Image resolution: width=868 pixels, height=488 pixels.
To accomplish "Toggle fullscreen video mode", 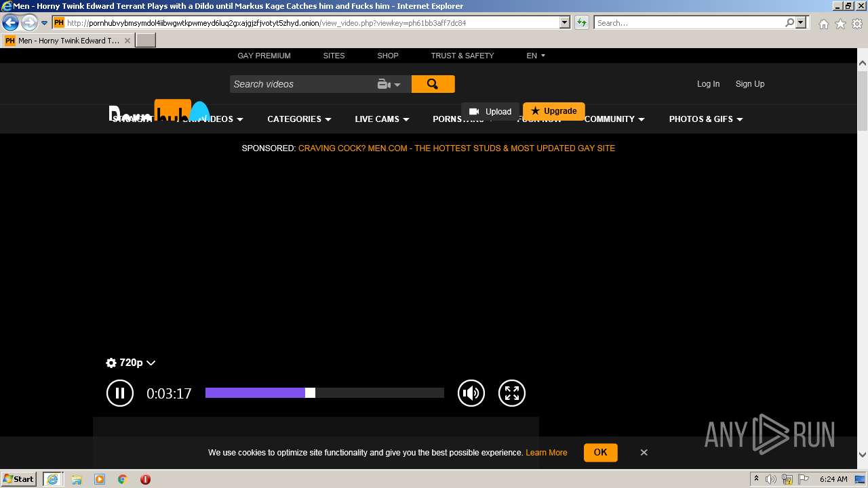I will click(x=512, y=393).
